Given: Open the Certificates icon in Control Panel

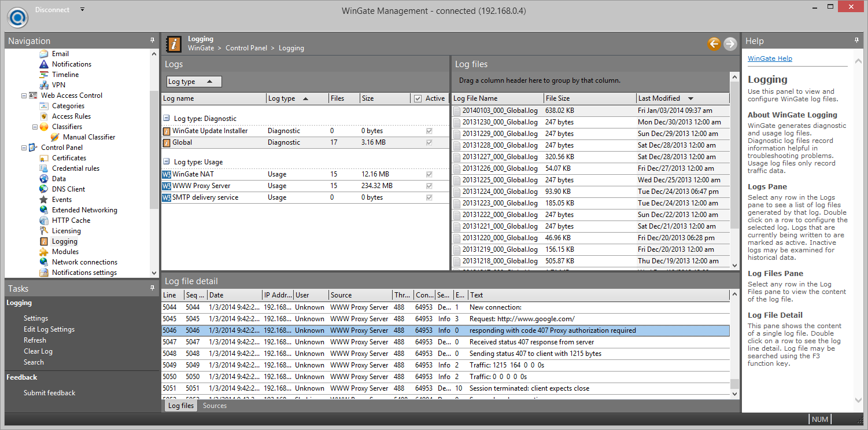Looking at the screenshot, I should pyautogui.click(x=44, y=158).
